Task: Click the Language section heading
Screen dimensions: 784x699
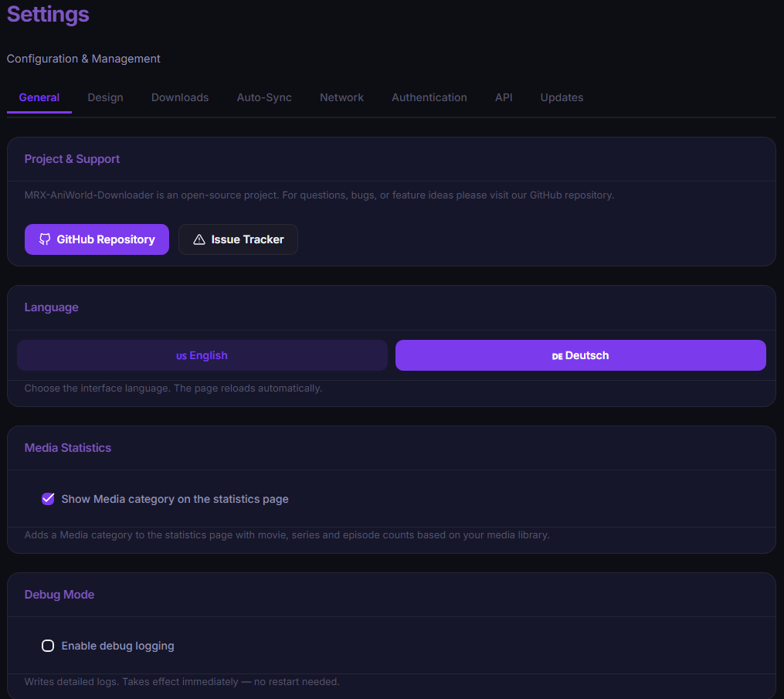Action: 52,307
